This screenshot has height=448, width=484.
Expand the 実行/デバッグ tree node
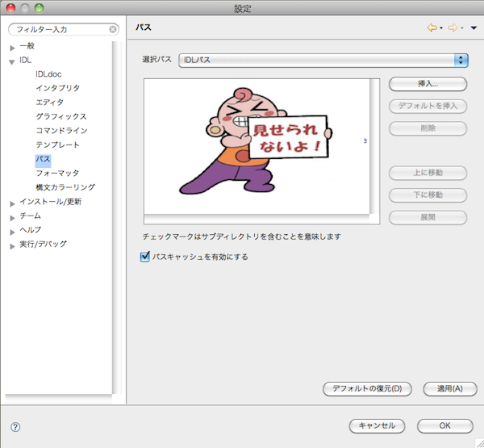[x=12, y=246]
